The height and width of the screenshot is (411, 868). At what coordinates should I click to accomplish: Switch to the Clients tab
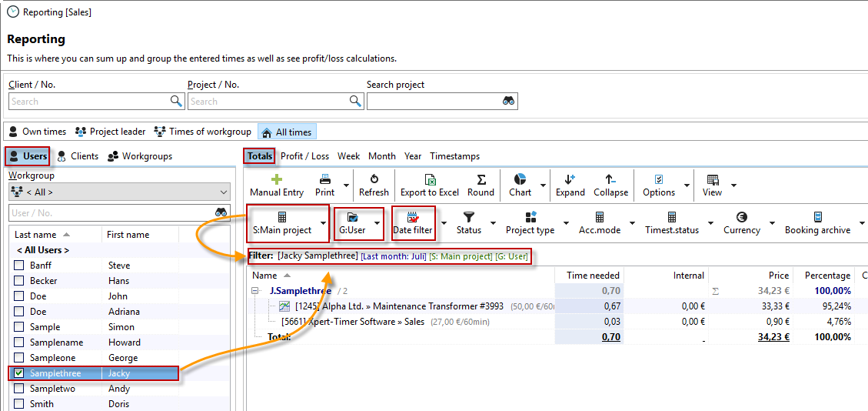tap(78, 156)
